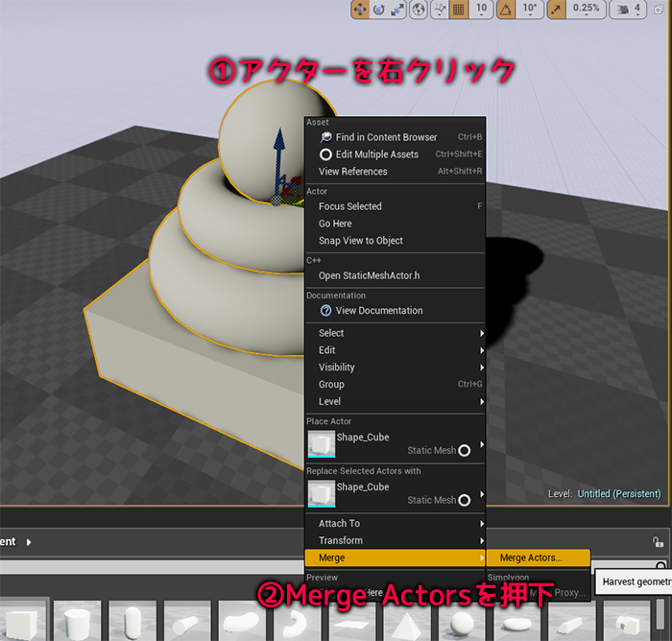The height and width of the screenshot is (641, 672).
Task: Select the curved pipe asset thumbnail
Action: click(242, 621)
